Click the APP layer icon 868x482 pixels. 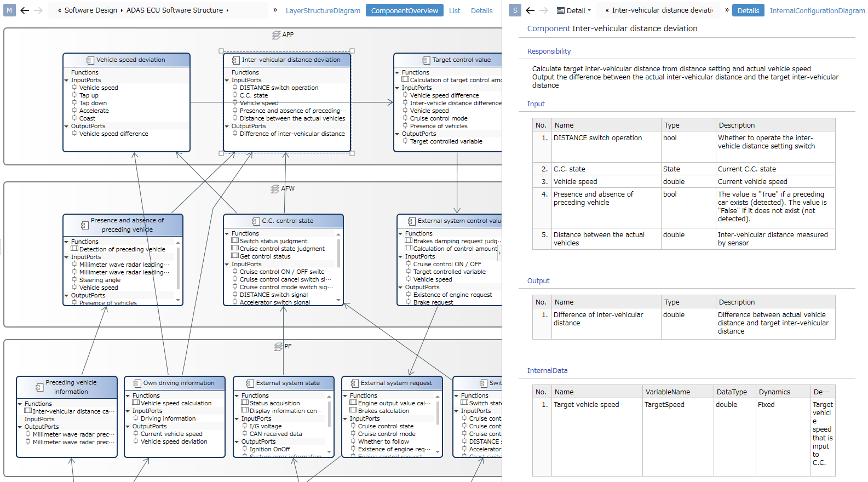277,35
